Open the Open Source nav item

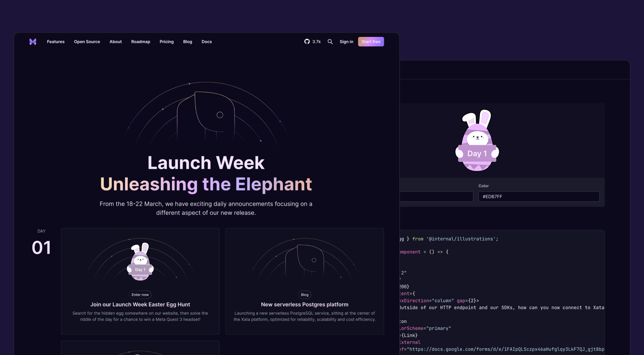pos(87,42)
